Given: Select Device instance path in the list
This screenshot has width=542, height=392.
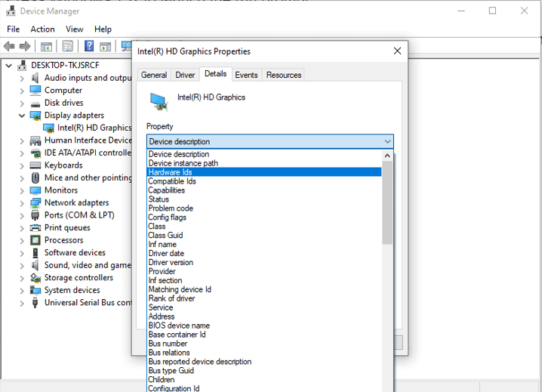Looking at the screenshot, I should [x=264, y=163].
